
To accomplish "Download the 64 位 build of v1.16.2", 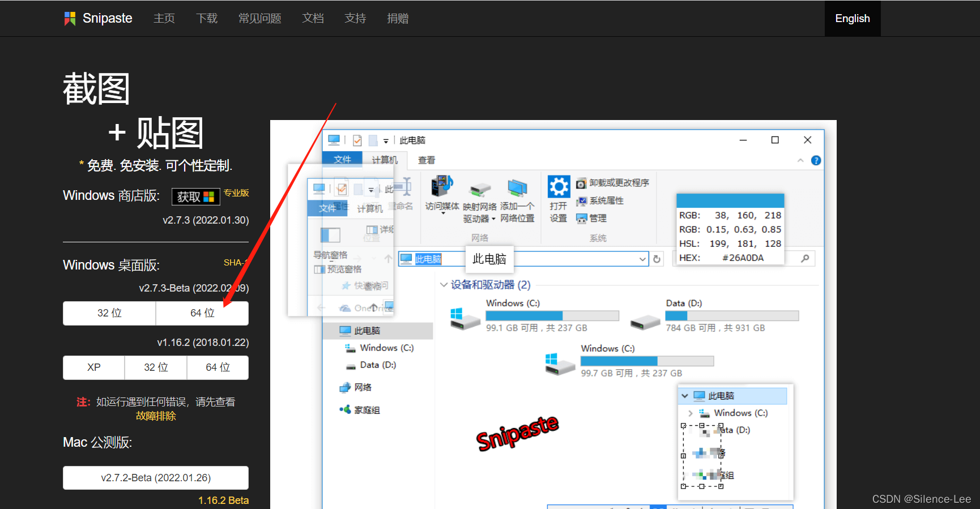I will click(x=218, y=367).
